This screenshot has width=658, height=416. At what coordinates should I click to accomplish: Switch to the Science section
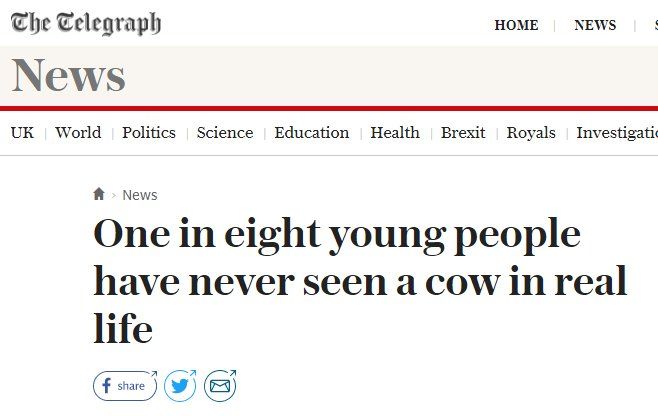(x=225, y=133)
